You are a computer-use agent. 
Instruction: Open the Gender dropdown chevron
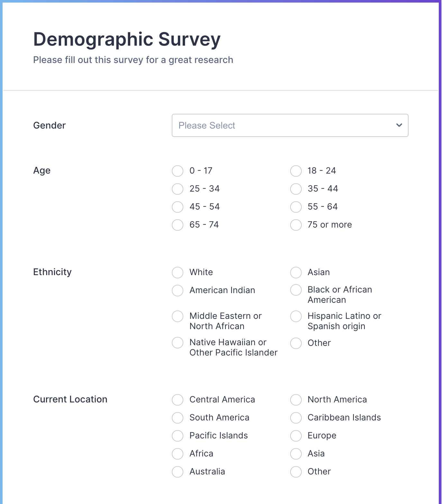point(399,125)
